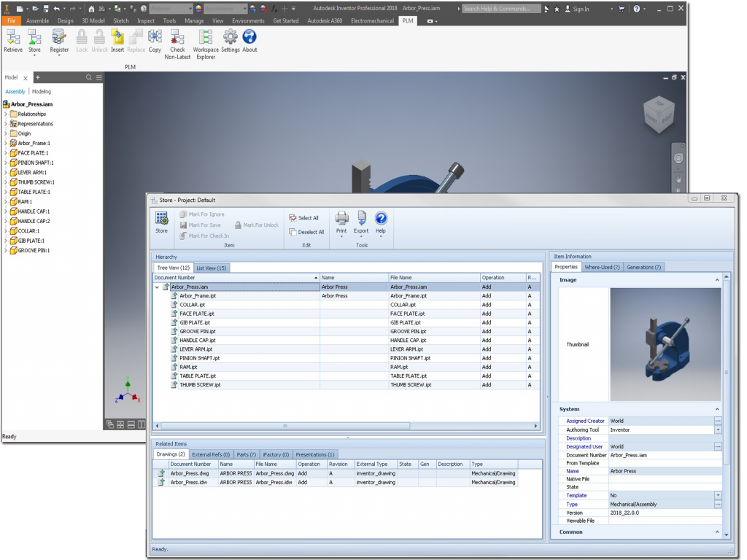Open the Template value dropdown
747x560 pixels.
718,496
